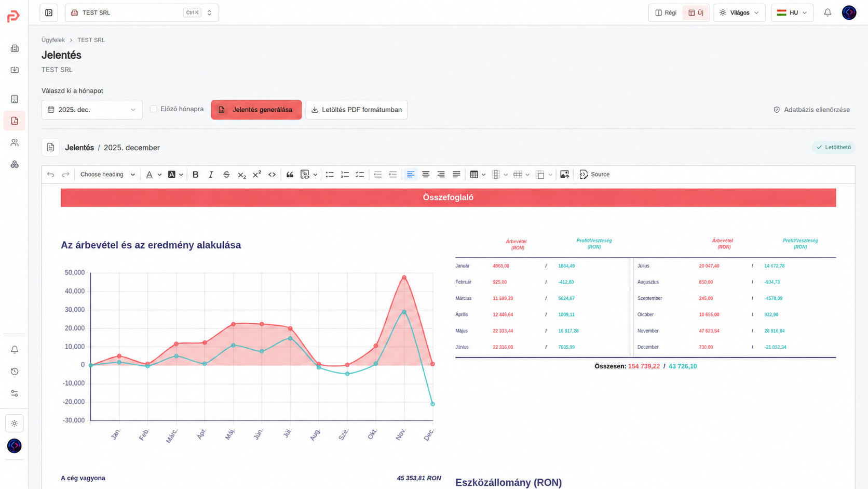The image size is (868, 489).
Task: Apply superscript formatting
Action: (x=256, y=175)
